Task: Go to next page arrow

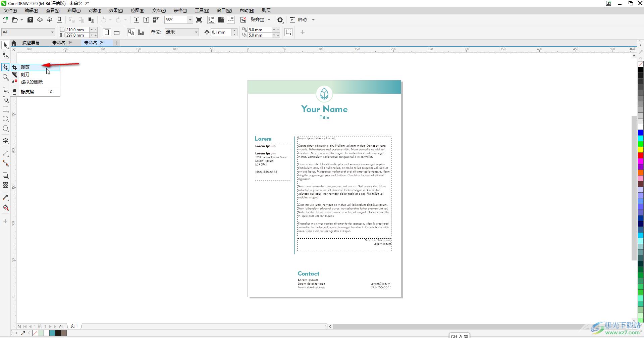Action: [x=50, y=326]
